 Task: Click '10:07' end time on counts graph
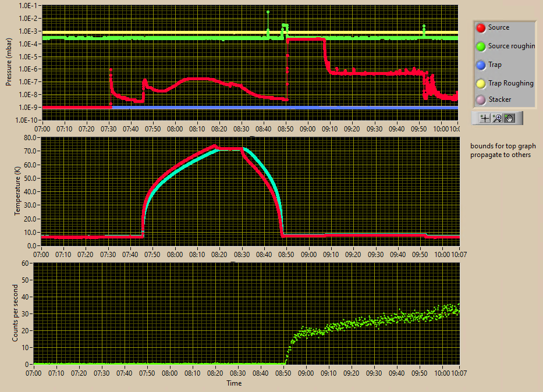tap(459, 373)
